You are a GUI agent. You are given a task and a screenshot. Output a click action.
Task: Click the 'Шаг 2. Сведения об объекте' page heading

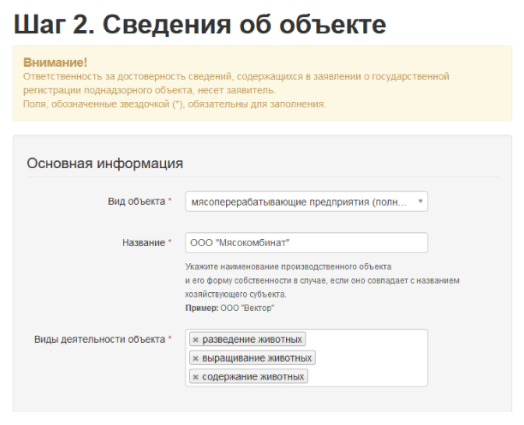[x=200, y=24]
